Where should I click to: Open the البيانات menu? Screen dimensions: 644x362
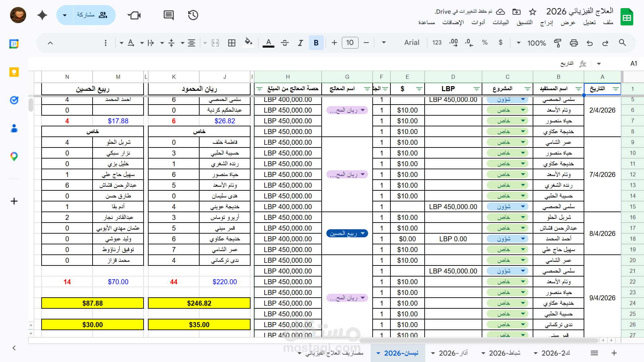tap(501, 22)
